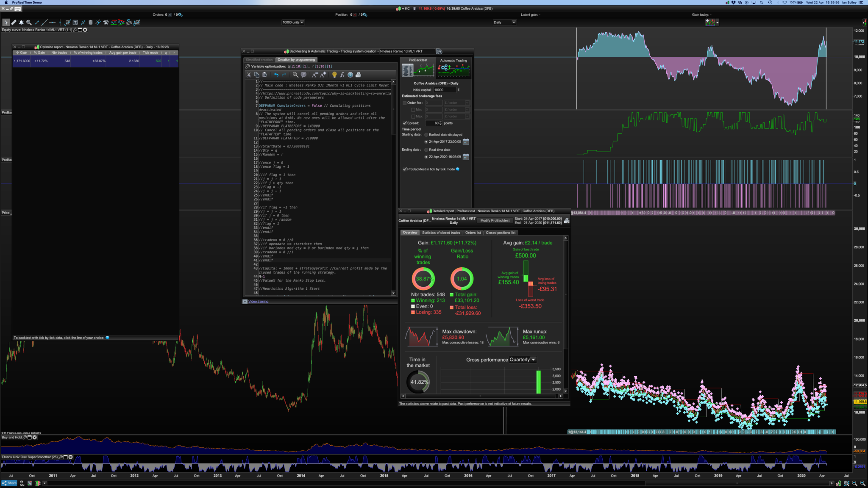This screenshot has height=488, width=868.
Task: Uncheck ProBacktest in tick by tick mode
Action: (405, 169)
